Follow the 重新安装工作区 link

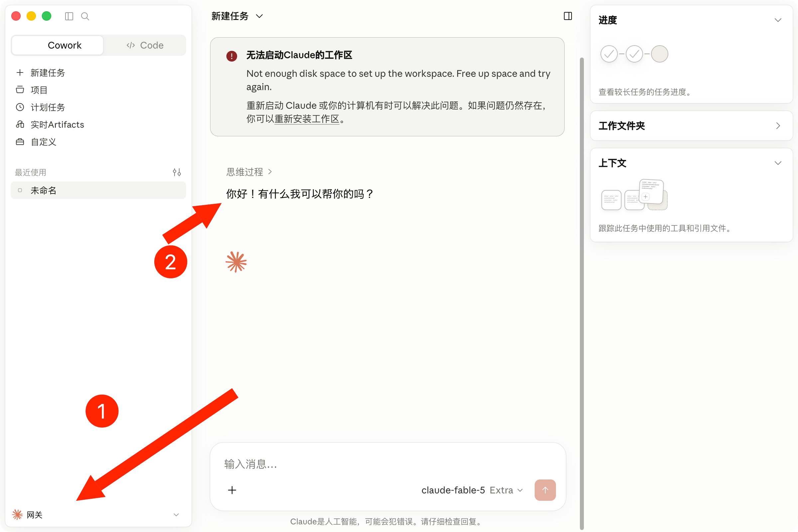click(307, 119)
